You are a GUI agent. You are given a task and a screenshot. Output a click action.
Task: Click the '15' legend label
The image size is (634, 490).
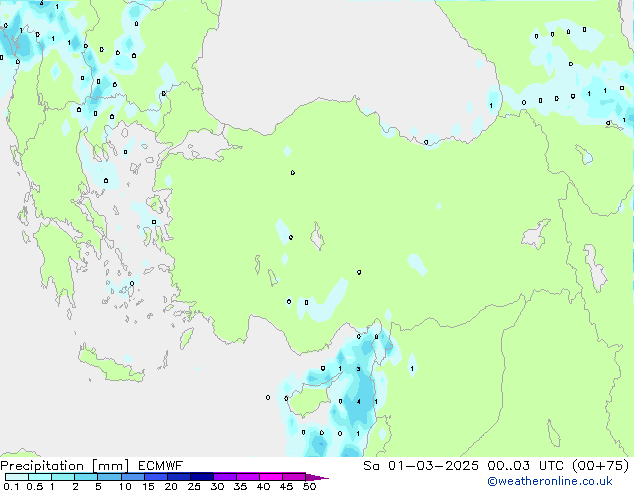(x=148, y=486)
